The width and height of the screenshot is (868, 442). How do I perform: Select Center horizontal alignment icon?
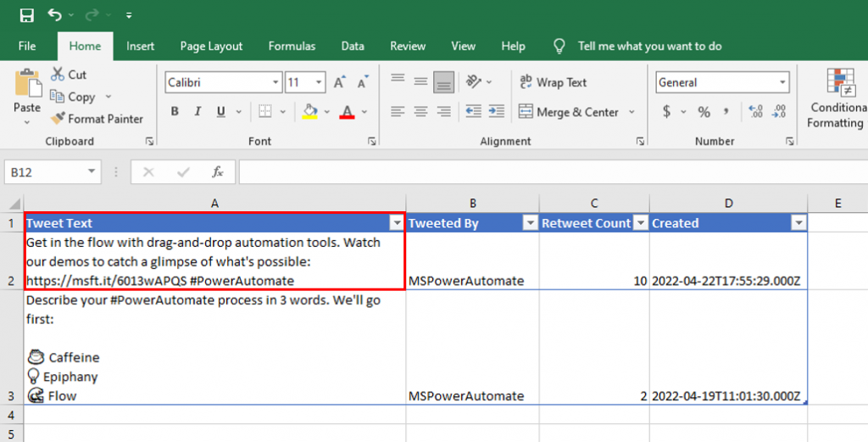tap(420, 112)
